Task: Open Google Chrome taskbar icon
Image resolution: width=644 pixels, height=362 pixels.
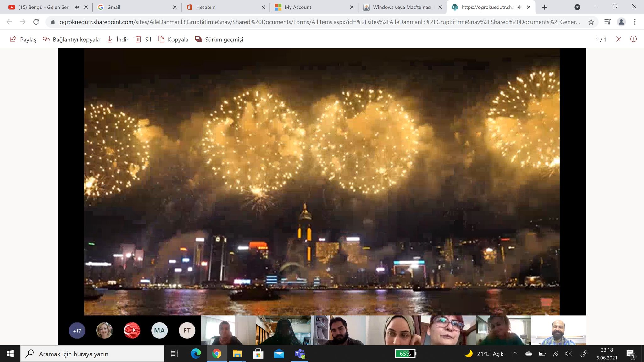Action: [x=217, y=354]
